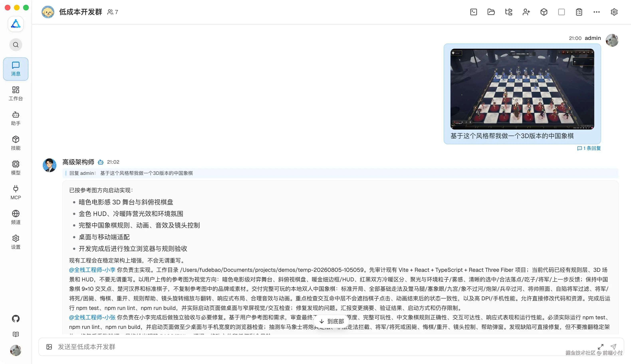Viewport: 631px width, 364px height.
Task: Jump to quoted message 回复 admin
Action: 340,173
